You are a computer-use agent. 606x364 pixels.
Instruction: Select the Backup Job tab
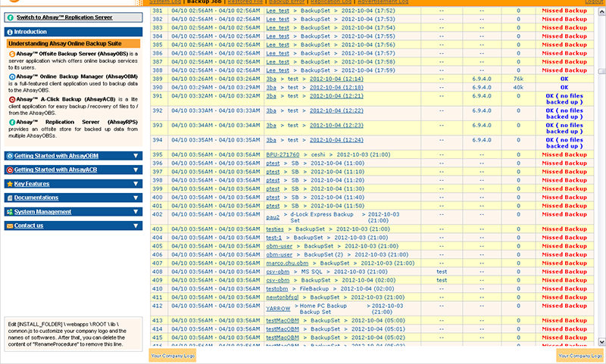pyautogui.click(x=204, y=2)
